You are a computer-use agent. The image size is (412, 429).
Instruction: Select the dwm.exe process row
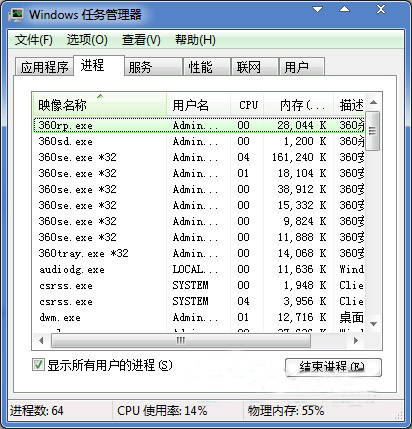click(x=199, y=317)
